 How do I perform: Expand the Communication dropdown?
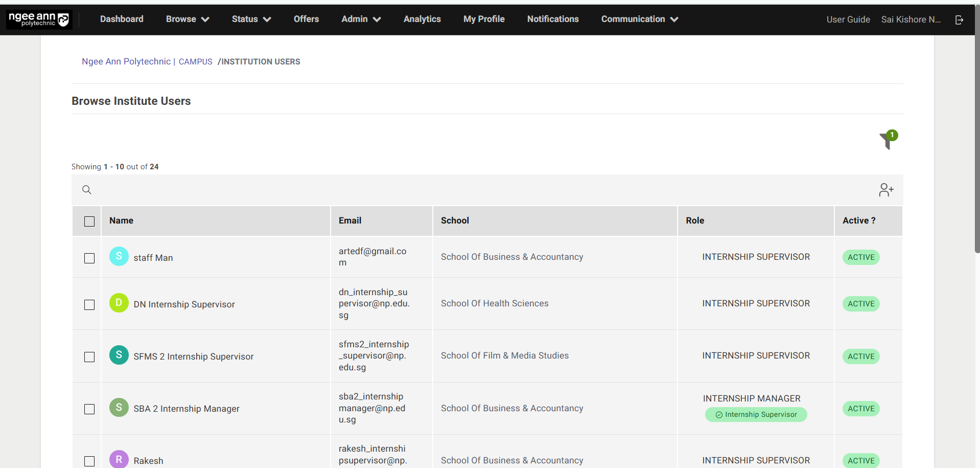639,19
